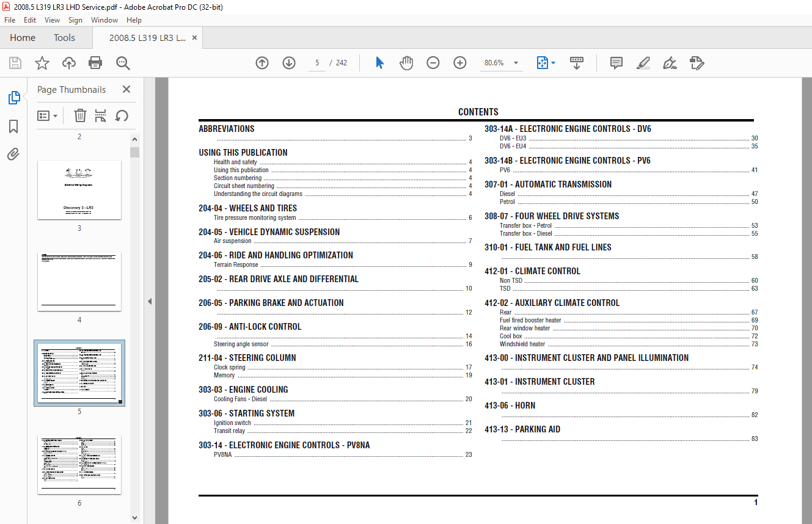Click the ABBREVIATIONS contents entry

(227, 129)
